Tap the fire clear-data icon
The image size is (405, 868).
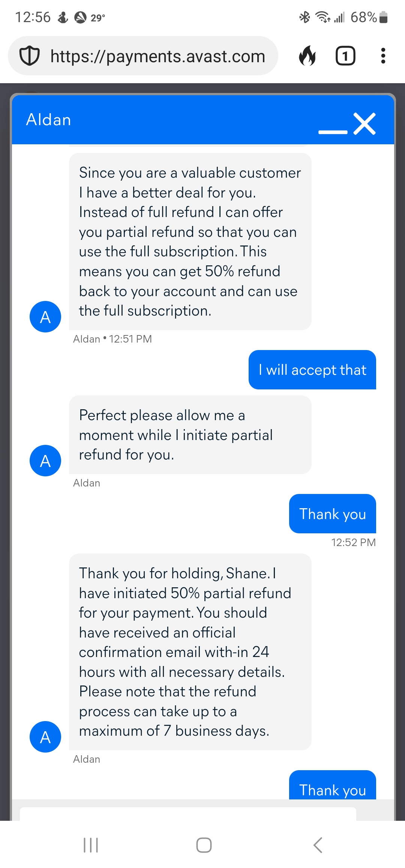coord(307,56)
